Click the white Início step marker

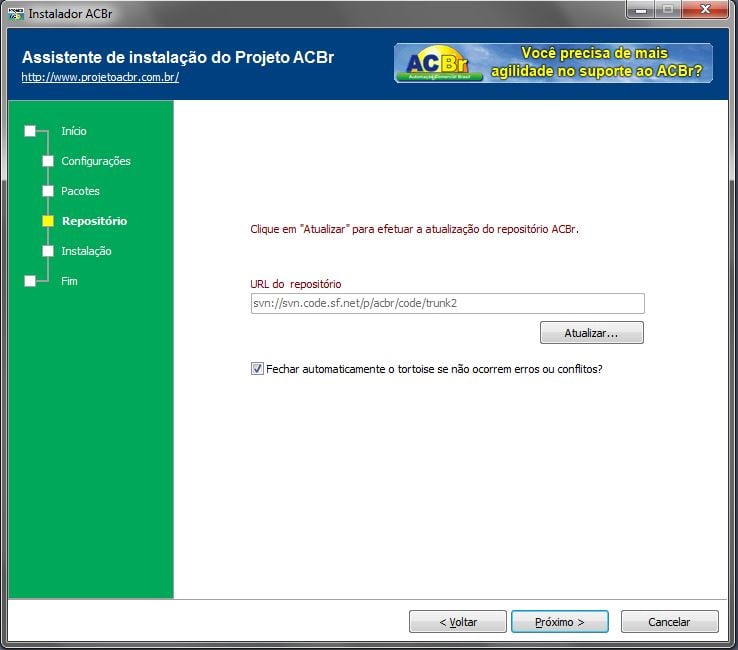coord(30,131)
